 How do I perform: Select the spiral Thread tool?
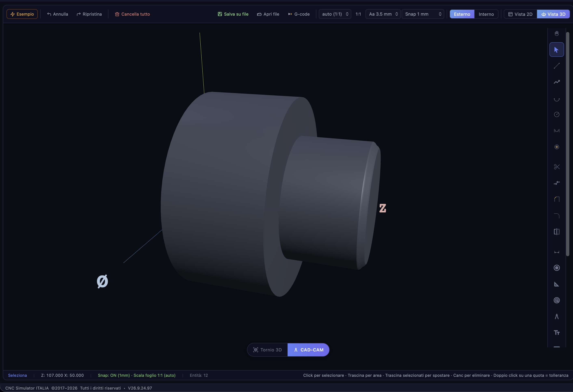(x=557, y=300)
